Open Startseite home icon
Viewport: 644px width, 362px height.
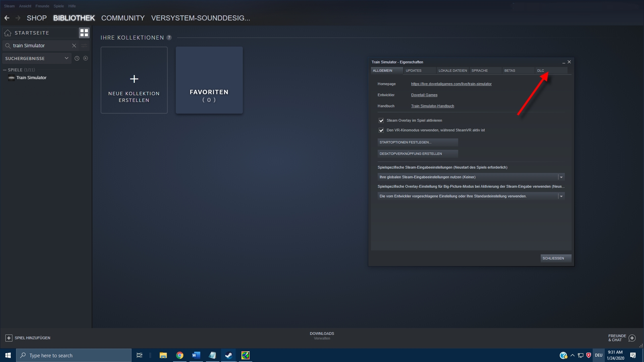[8, 33]
